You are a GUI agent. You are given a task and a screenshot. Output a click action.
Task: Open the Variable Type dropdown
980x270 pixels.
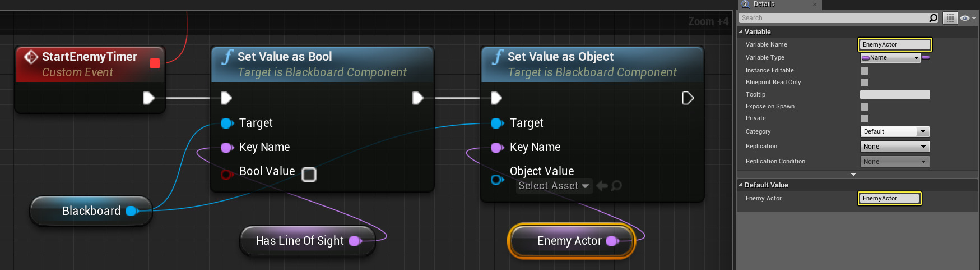click(890, 57)
